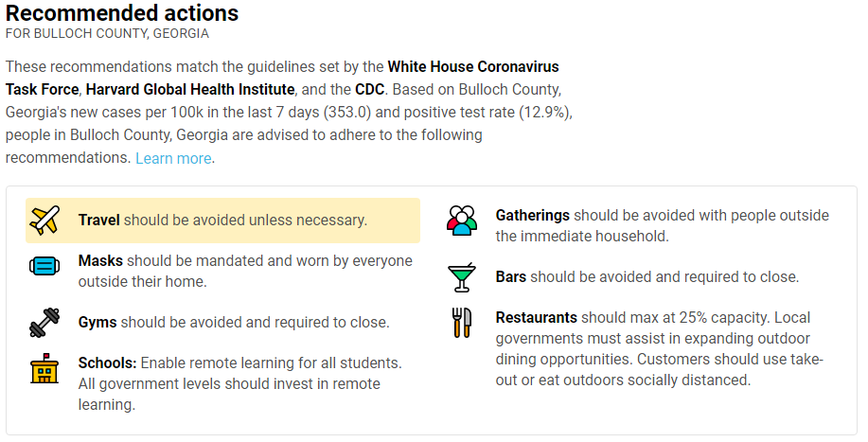The height and width of the screenshot is (442, 868).
Task: Click the bold Restaurants label
Action: point(537,317)
